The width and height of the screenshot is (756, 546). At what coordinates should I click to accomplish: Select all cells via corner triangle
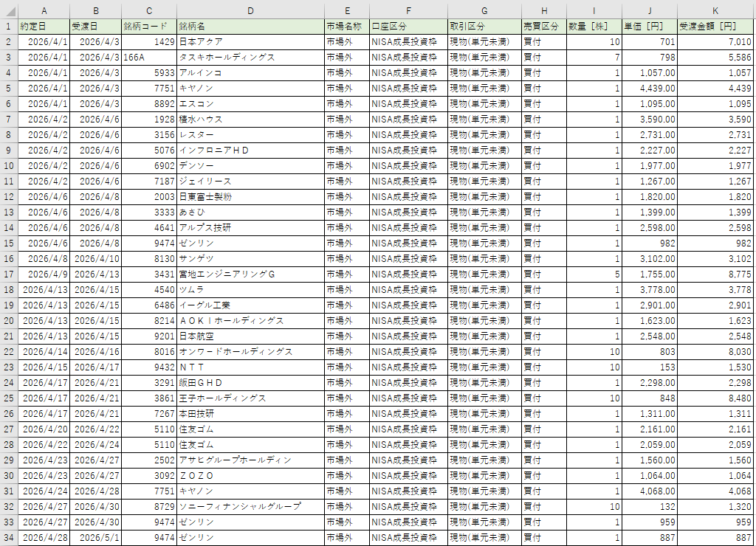9,10
